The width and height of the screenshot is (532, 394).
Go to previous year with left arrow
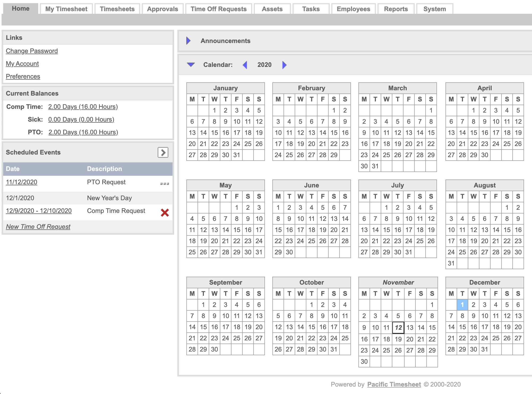pyautogui.click(x=245, y=65)
